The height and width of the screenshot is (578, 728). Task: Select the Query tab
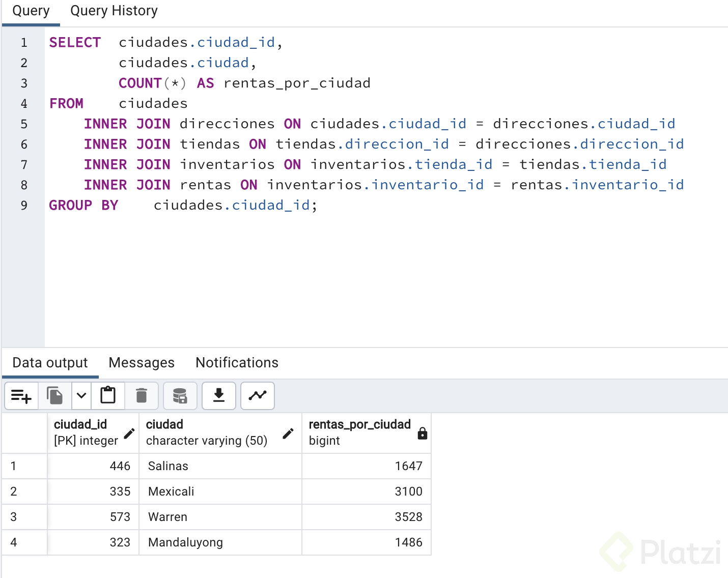click(x=31, y=11)
